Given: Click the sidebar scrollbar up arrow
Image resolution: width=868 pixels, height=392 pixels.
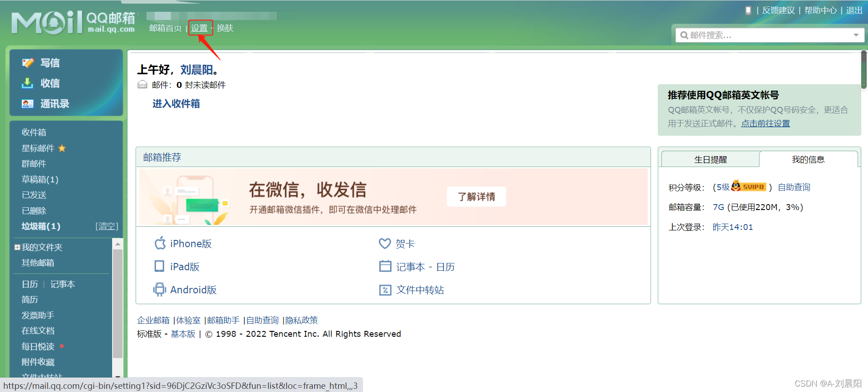Looking at the screenshot, I should pyautogui.click(x=118, y=244).
